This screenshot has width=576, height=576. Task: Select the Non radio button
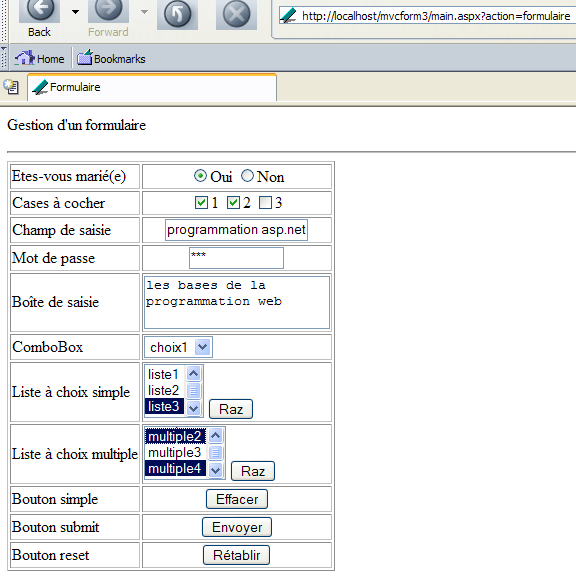coord(247,176)
